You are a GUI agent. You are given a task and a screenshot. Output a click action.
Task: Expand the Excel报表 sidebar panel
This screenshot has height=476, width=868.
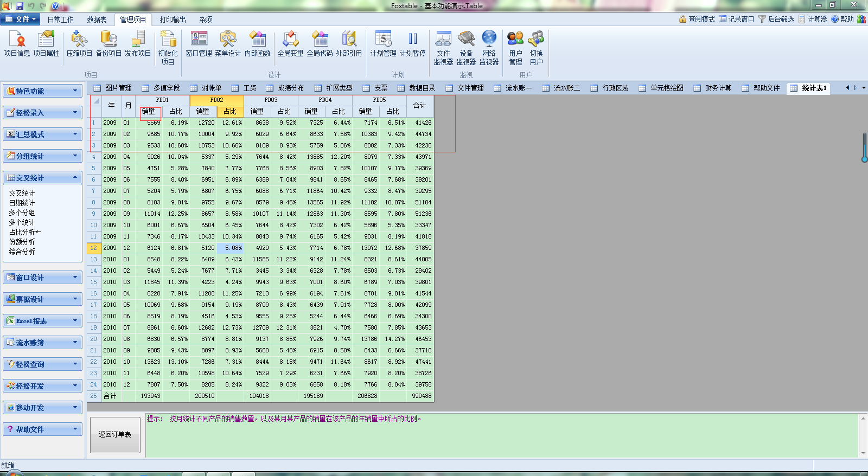tap(42, 321)
